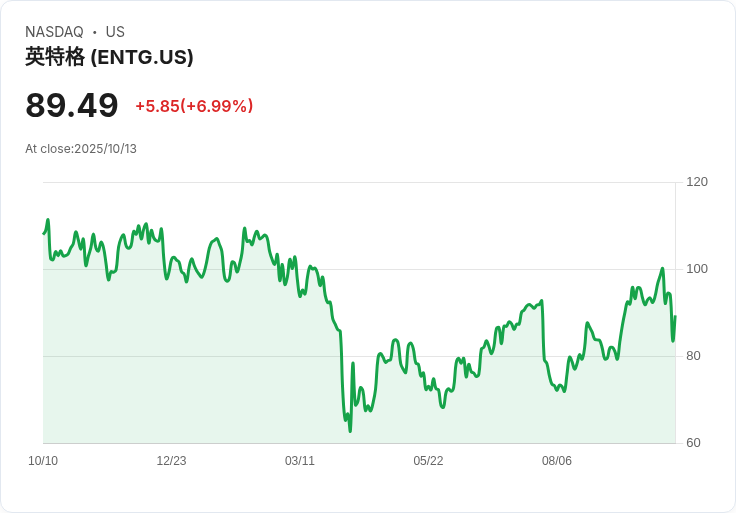Screen dimensions: 736x513
Task: Click the US market label
Action: pyautogui.click(x=115, y=32)
